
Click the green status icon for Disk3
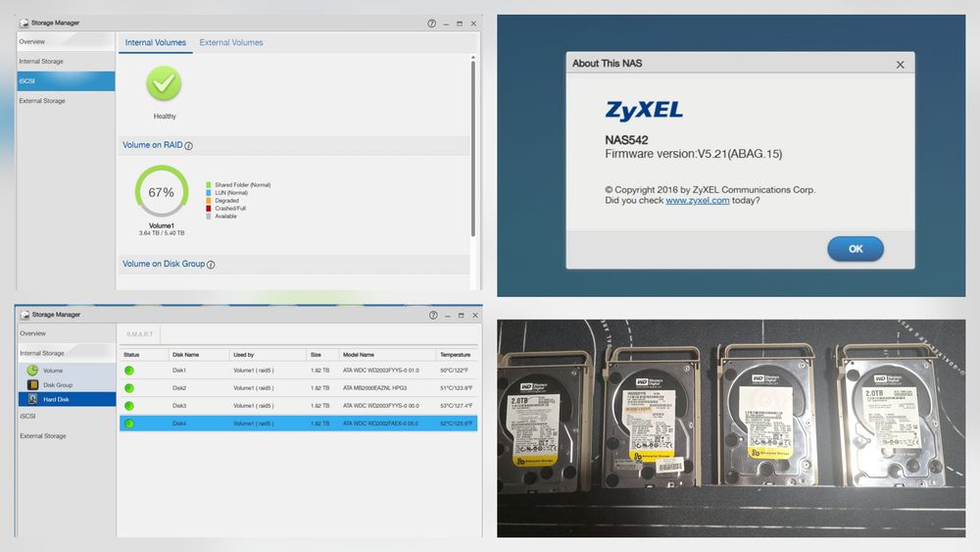pyautogui.click(x=129, y=406)
